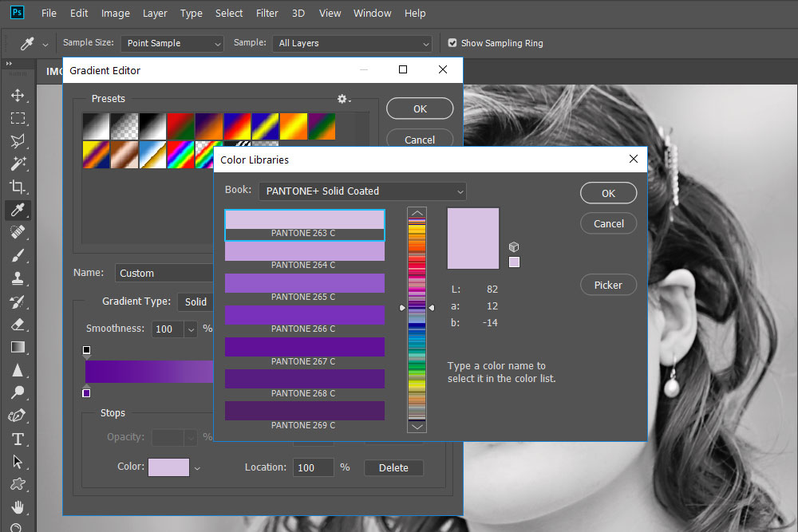The height and width of the screenshot is (532, 798).
Task: Click the Photoshop Ps logo icon
Action: (x=18, y=13)
